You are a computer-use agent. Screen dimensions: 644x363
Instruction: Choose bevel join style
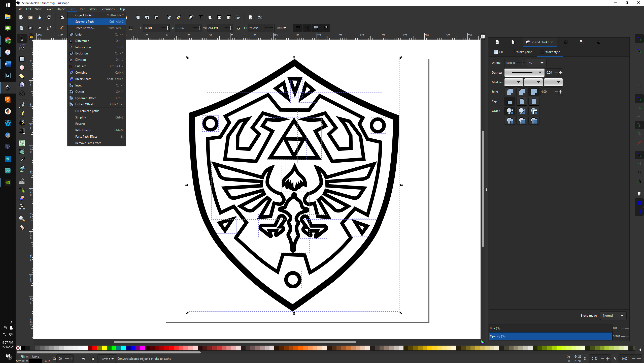click(522, 92)
